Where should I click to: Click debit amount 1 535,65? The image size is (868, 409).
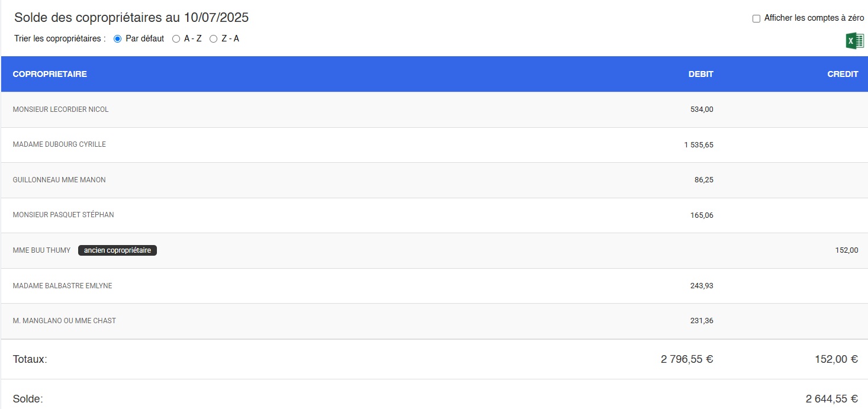tap(698, 144)
